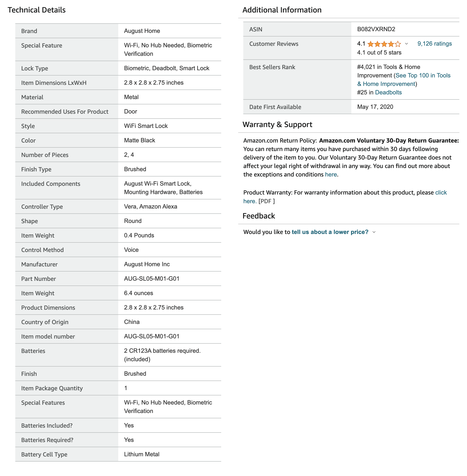The height and width of the screenshot is (476, 467).
Task: Click the first orange rating star
Action: (x=371, y=44)
